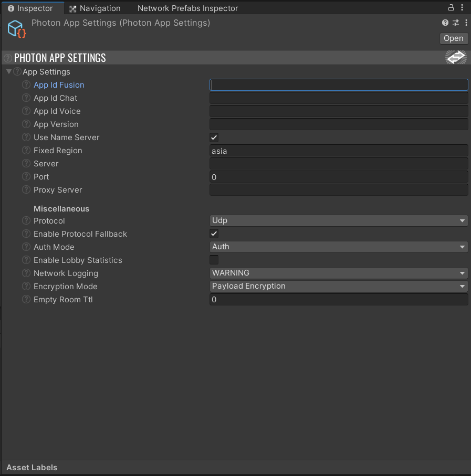Click help icon next to Empty Room Ttl
The height and width of the screenshot is (476, 471).
tap(26, 299)
